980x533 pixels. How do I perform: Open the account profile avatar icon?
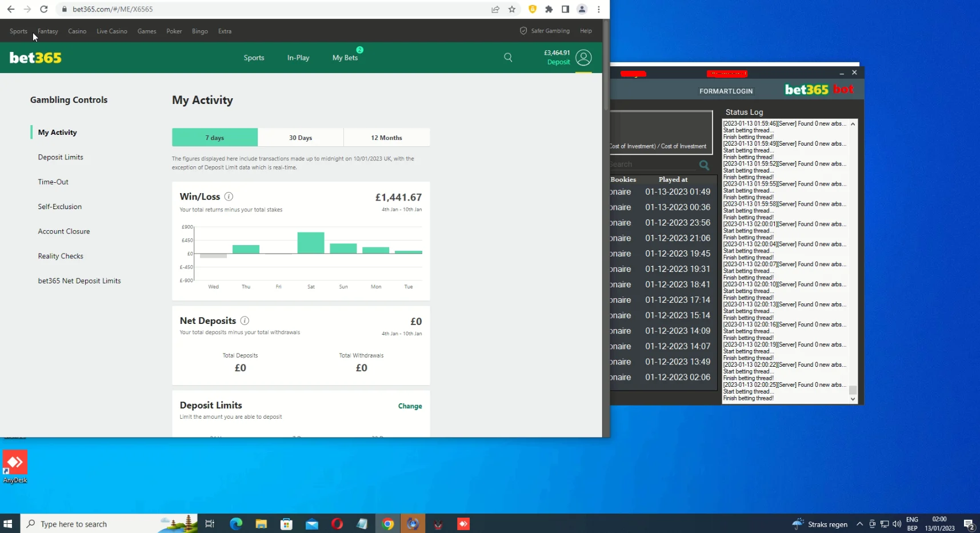point(583,58)
